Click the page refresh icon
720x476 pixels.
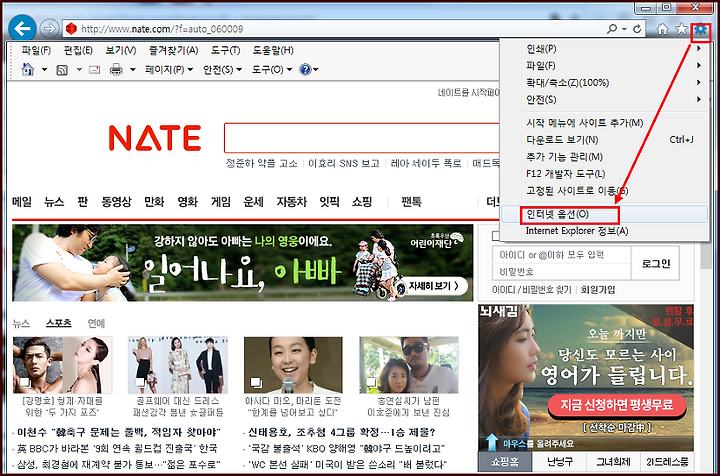637,29
